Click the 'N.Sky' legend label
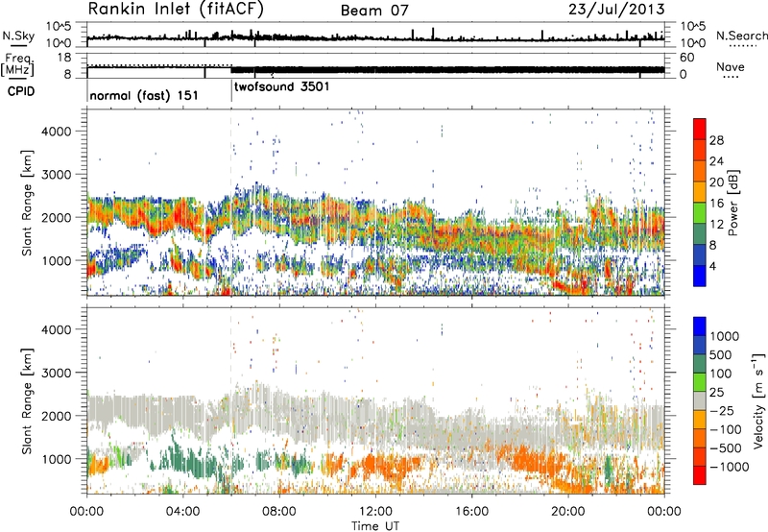This screenshot has width=768, height=532. click(x=18, y=36)
